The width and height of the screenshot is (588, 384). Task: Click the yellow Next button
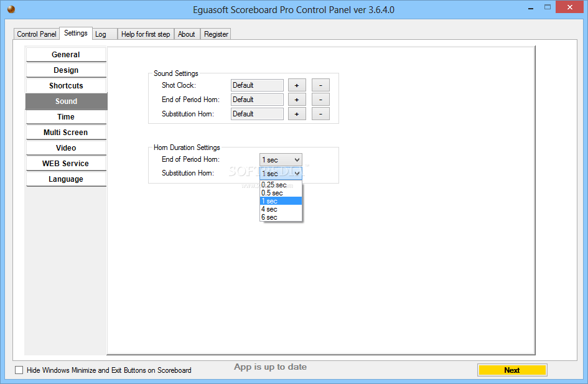coord(512,370)
